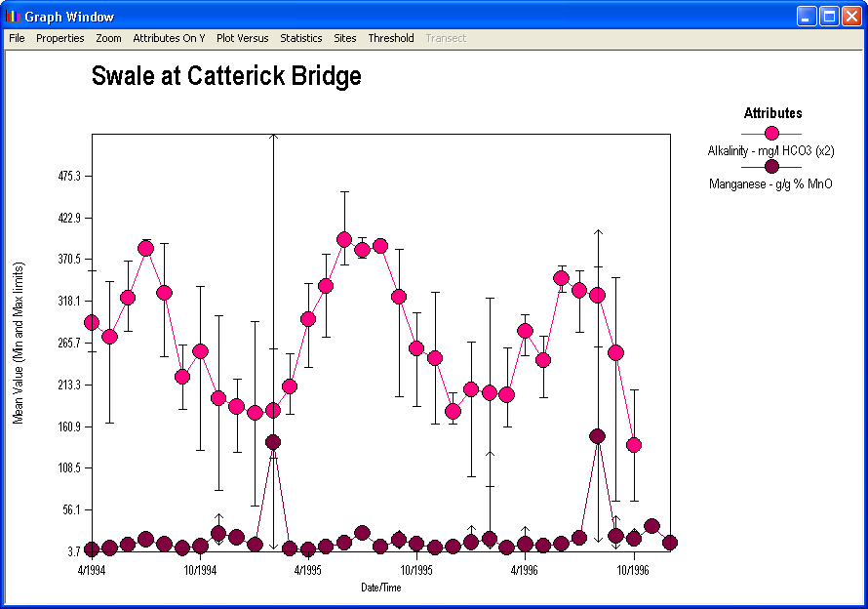The height and width of the screenshot is (609, 868).
Task: Select the 'Manganese - g/g % MnO' legend label
Action: 770,184
